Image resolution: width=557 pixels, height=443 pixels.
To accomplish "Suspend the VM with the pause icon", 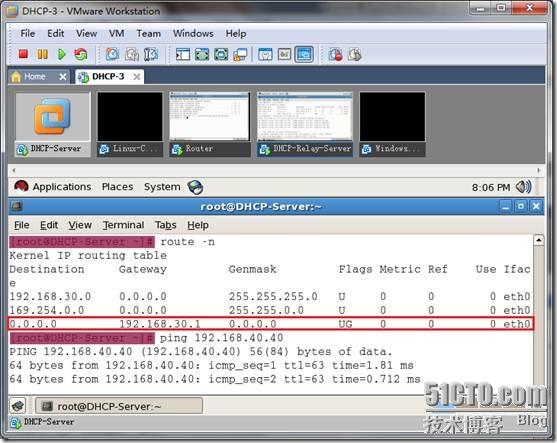I will (x=43, y=54).
